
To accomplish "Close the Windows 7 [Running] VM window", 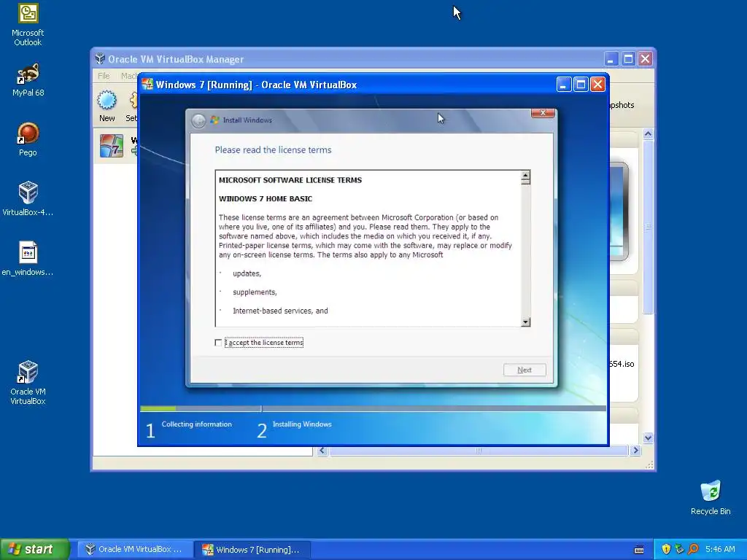I will (598, 85).
